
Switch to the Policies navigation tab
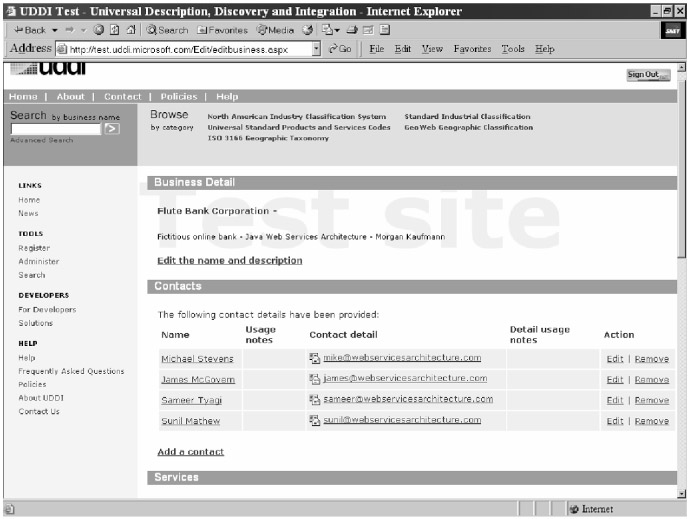tap(179, 97)
